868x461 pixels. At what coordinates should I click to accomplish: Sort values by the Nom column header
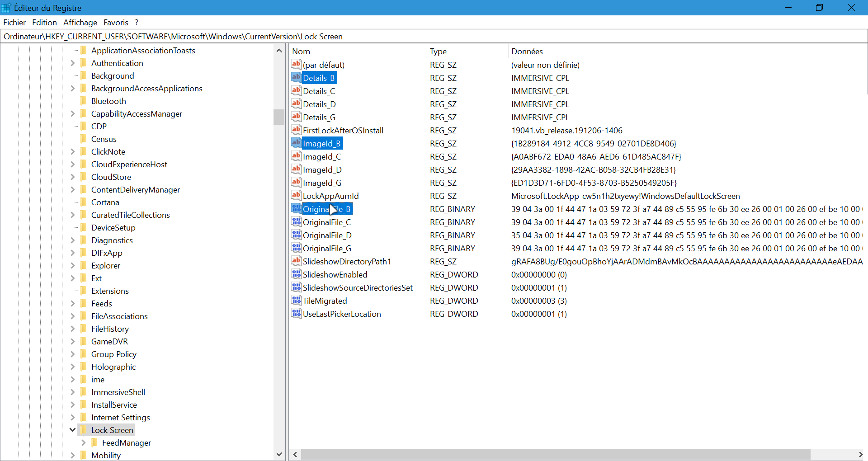357,52
